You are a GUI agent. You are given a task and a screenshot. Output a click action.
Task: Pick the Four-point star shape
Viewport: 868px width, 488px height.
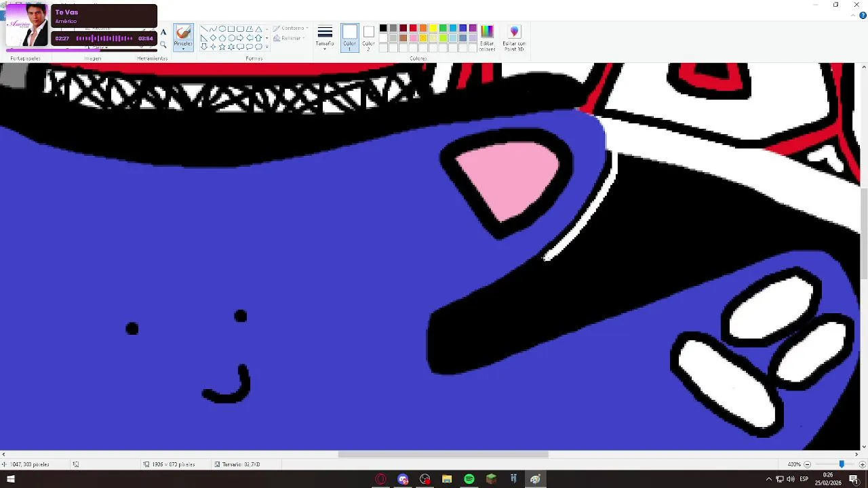[x=213, y=47]
